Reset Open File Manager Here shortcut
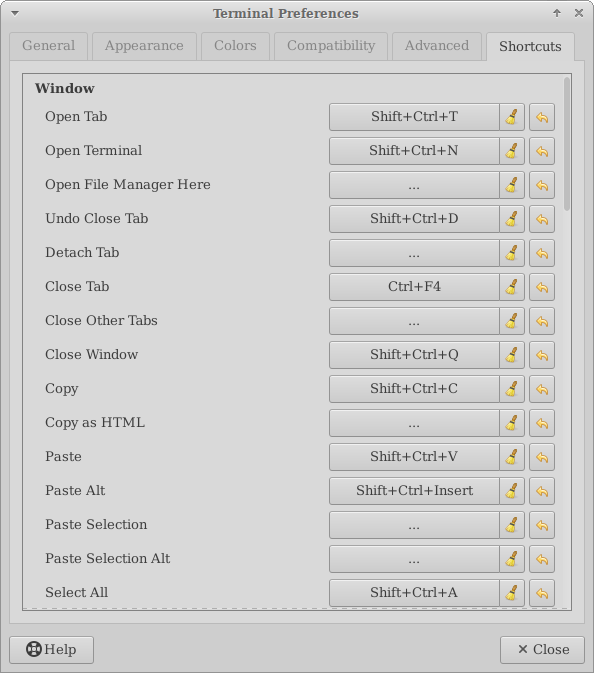The image size is (594, 673). click(x=542, y=185)
